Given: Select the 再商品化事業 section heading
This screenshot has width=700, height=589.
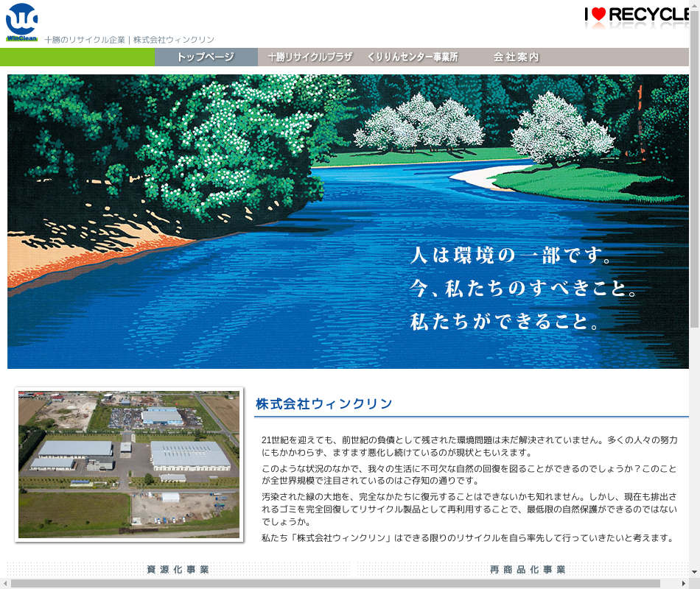Looking at the screenshot, I should tap(528, 569).
